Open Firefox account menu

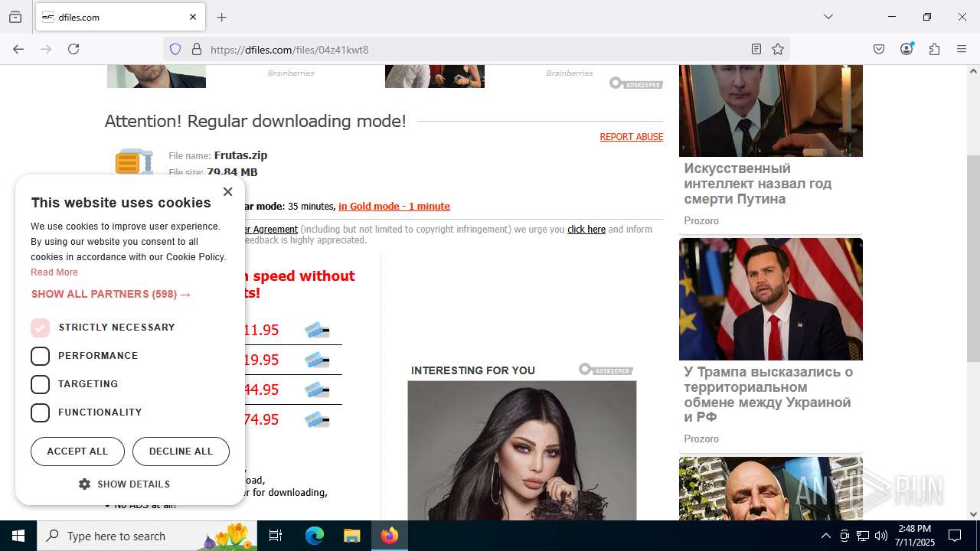(906, 49)
